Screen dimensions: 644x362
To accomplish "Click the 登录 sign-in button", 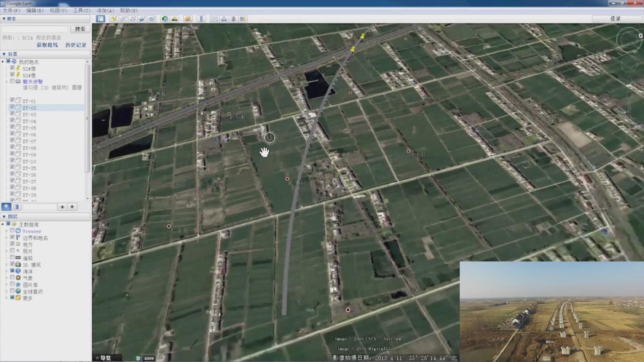I will point(616,19).
